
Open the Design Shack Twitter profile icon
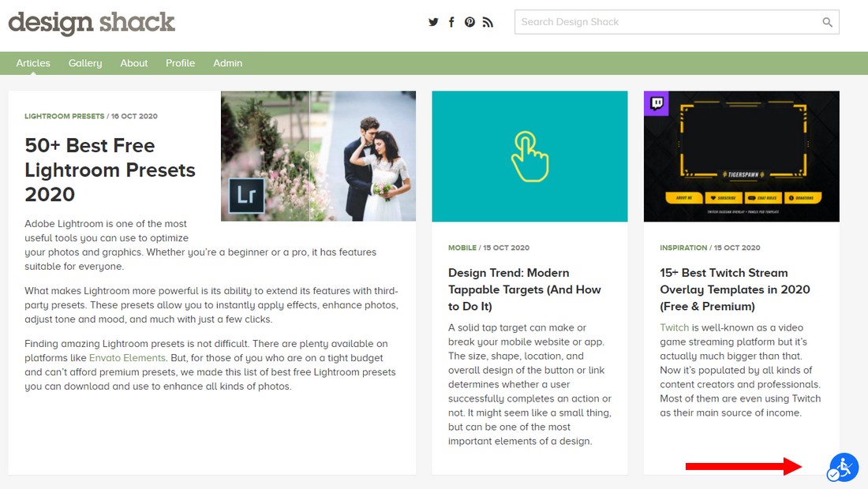tap(433, 22)
